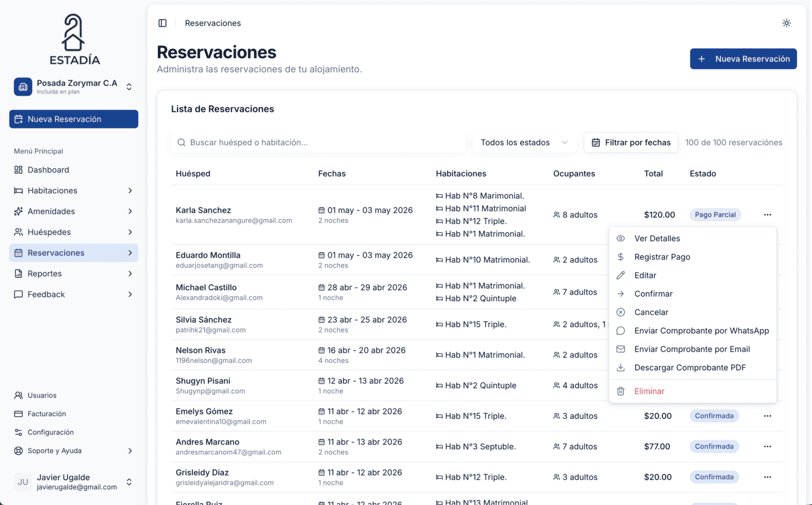The image size is (812, 505).
Task: Click the ESTADÍA logo
Action: point(74,40)
